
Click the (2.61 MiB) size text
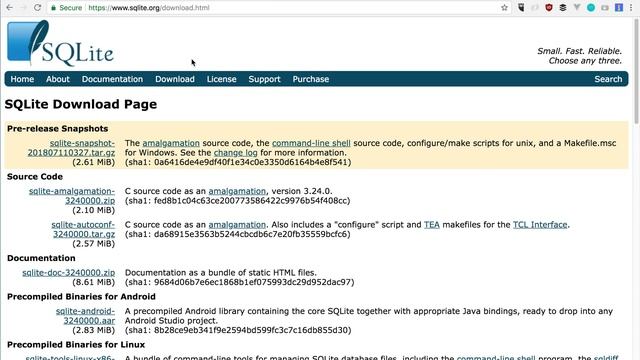click(x=93, y=162)
